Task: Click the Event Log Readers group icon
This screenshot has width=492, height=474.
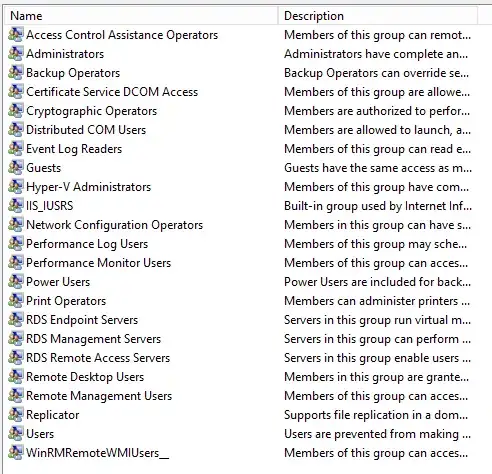Action: point(16,149)
